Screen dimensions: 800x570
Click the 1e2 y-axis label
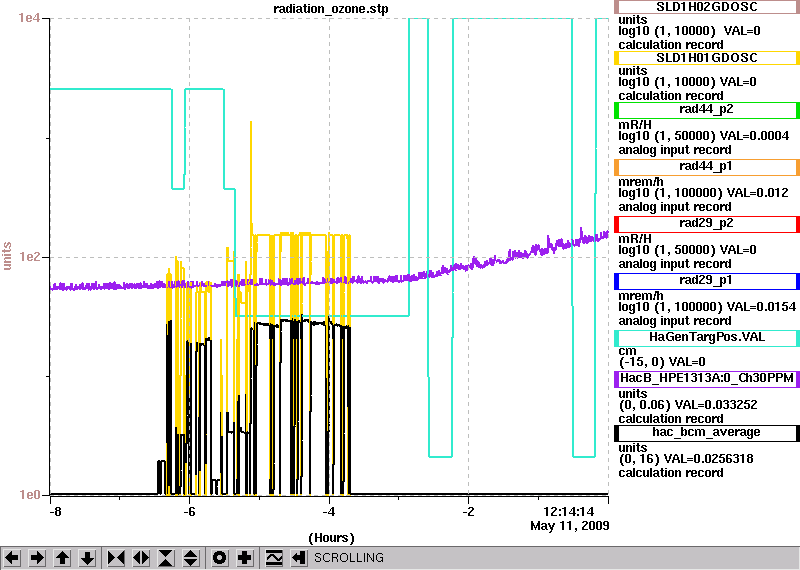(29, 256)
